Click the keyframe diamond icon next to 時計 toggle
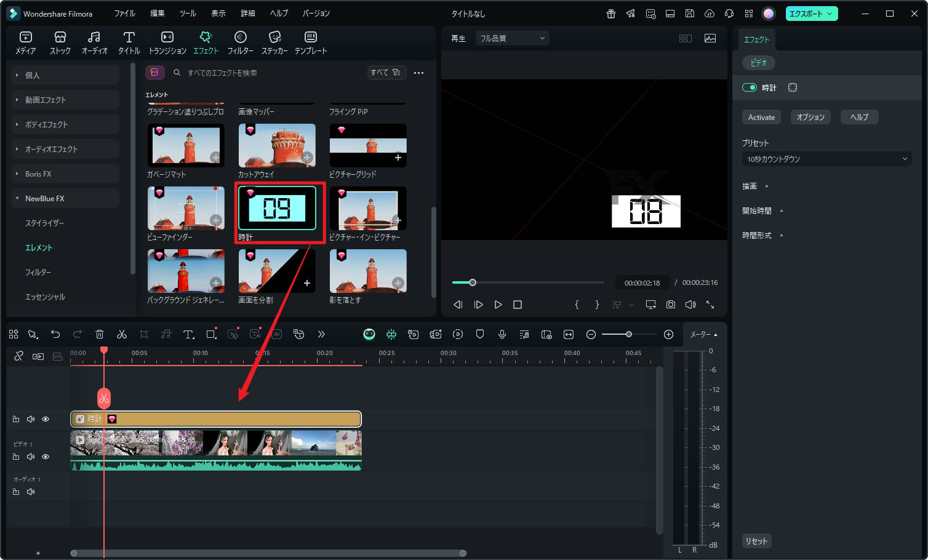Screen dimensions: 928x560 click(x=793, y=87)
